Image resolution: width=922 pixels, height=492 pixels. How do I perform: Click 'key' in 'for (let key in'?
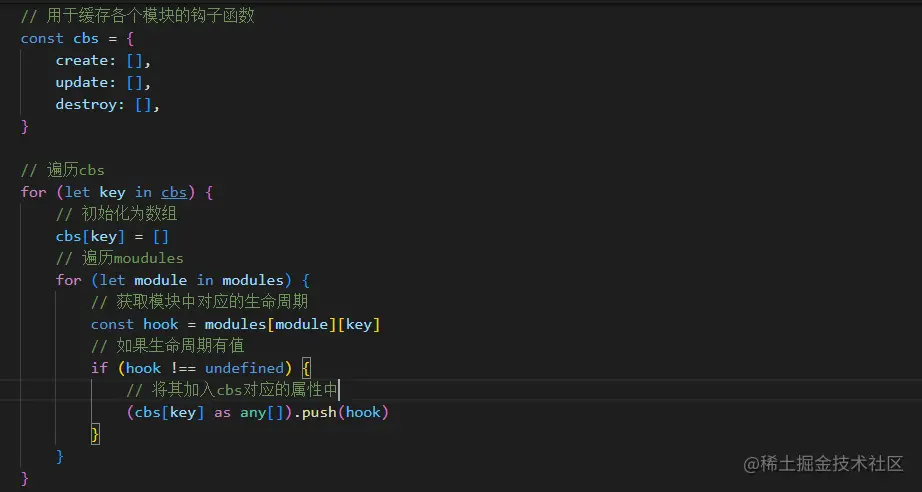click(112, 192)
